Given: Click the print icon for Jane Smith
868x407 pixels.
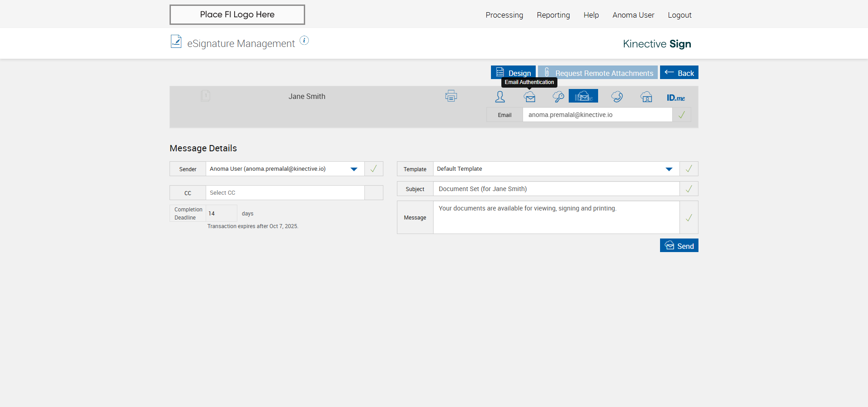Looking at the screenshot, I should (451, 96).
